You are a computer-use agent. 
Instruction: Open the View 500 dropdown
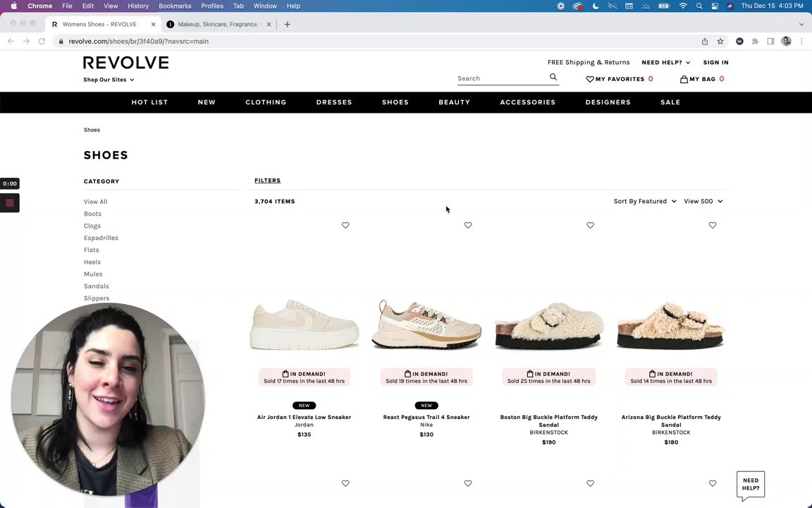[703, 201]
